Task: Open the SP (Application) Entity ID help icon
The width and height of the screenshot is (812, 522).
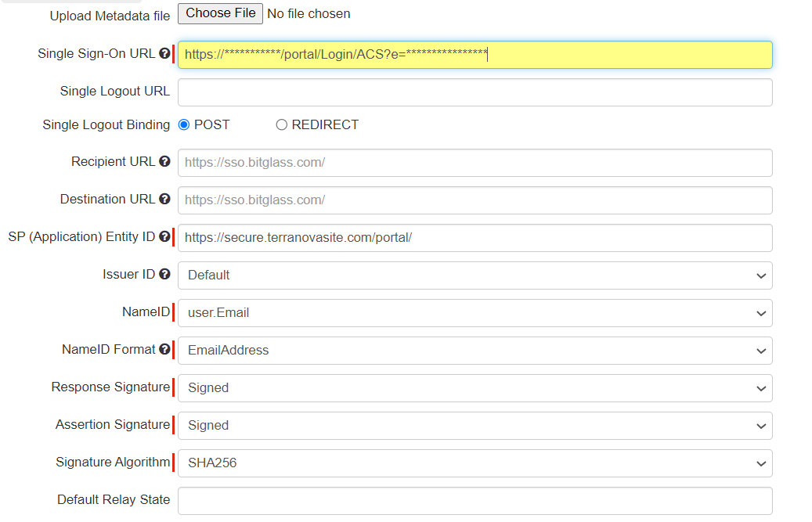Action: pyautogui.click(x=164, y=236)
